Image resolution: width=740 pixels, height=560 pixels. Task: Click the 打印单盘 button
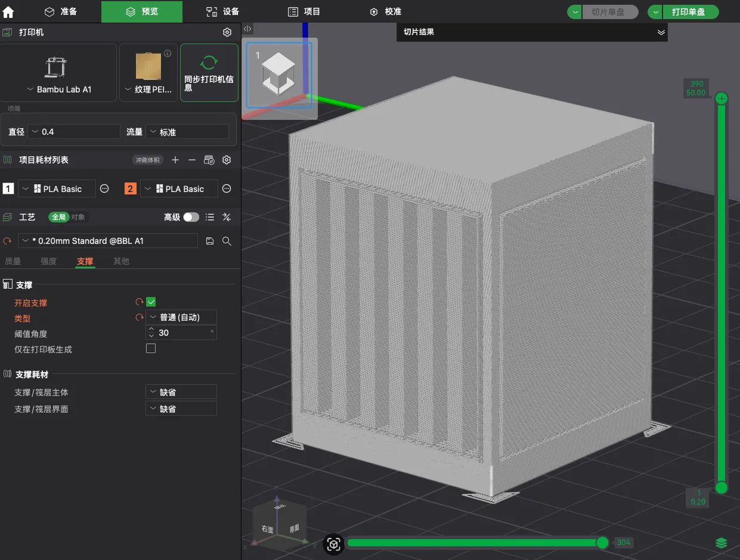(688, 12)
